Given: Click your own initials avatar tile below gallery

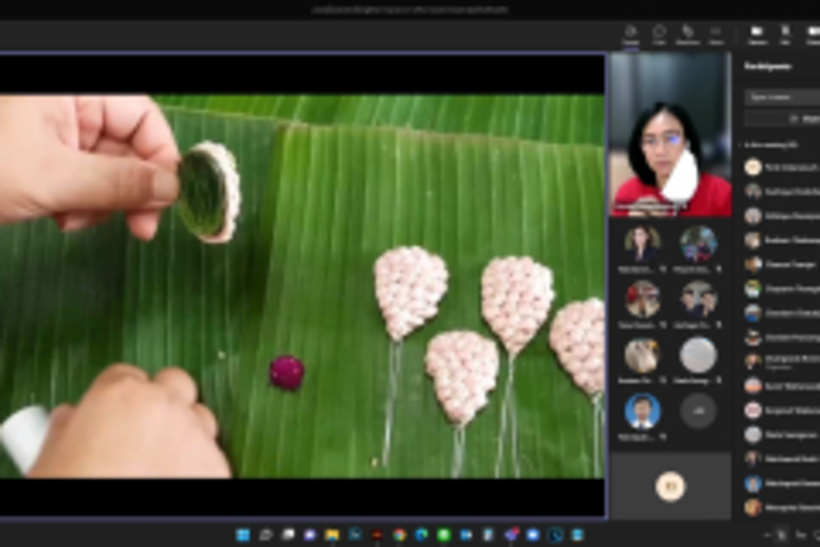Looking at the screenshot, I should click(x=670, y=486).
